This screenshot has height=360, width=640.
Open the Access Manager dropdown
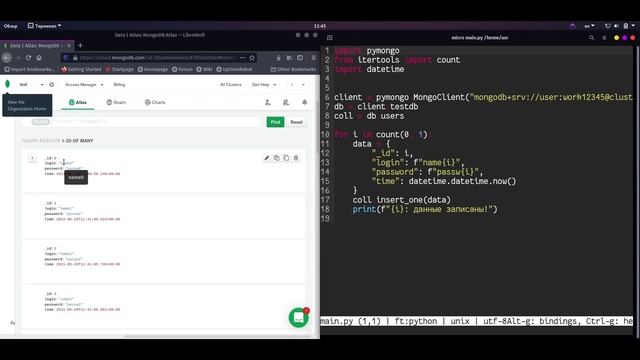pyautogui.click(x=84, y=84)
